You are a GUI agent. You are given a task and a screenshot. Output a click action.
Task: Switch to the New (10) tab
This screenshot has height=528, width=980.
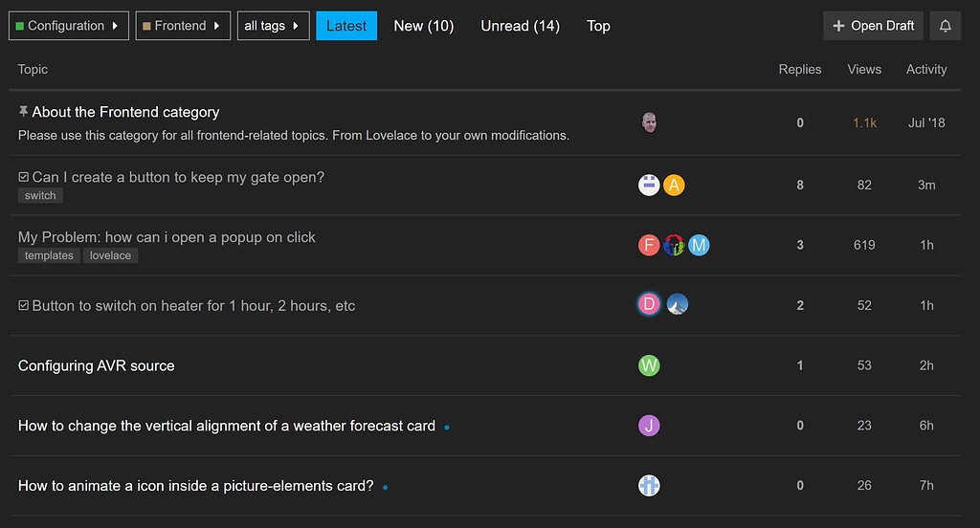424,26
